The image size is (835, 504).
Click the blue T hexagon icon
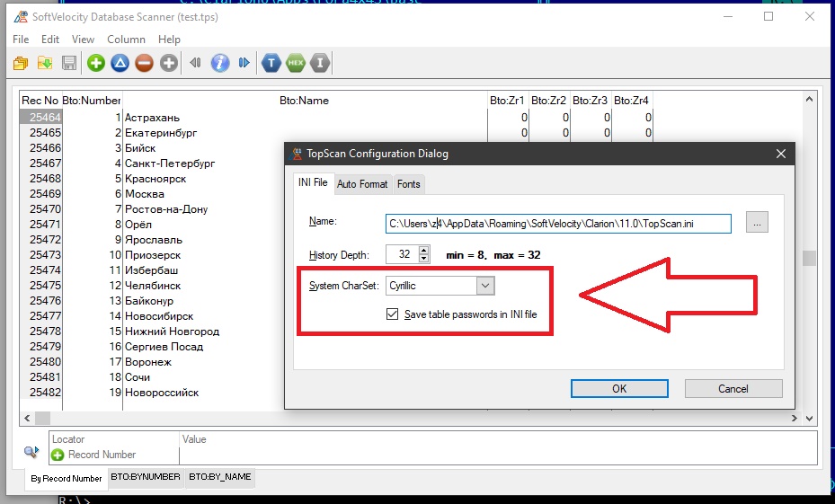tap(271, 63)
